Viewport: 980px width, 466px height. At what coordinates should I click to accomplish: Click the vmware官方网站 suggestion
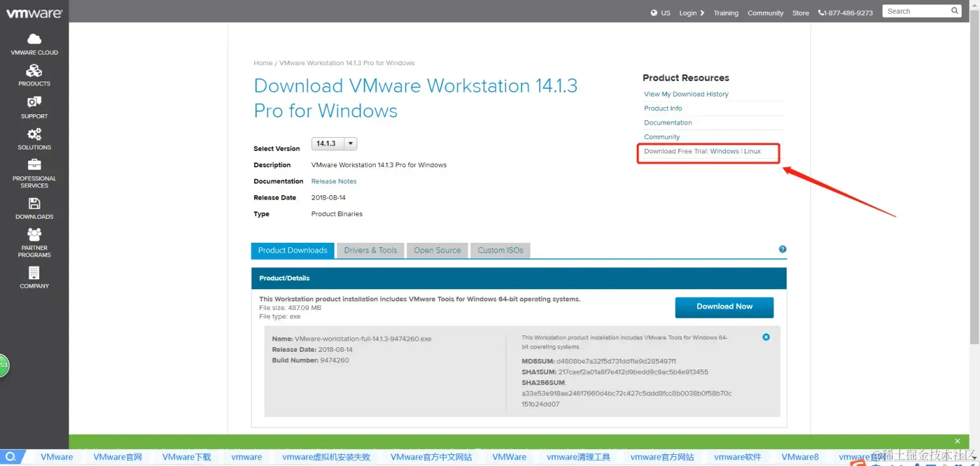click(x=662, y=457)
